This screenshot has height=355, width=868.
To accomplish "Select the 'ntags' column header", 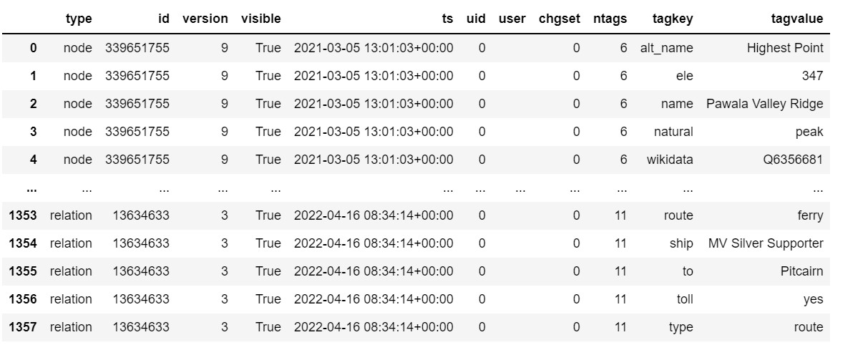I will click(x=610, y=19).
